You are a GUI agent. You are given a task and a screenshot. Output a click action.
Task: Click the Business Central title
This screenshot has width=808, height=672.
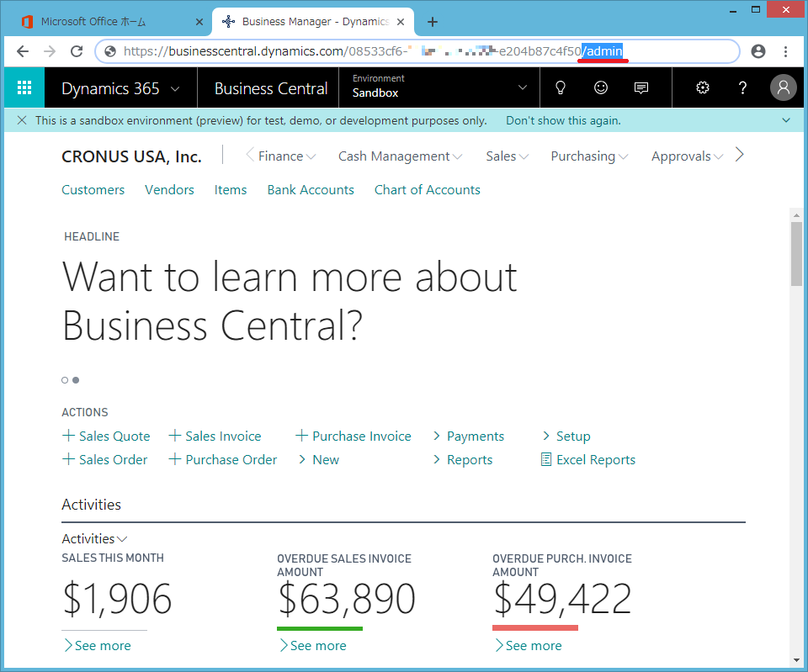pos(271,88)
